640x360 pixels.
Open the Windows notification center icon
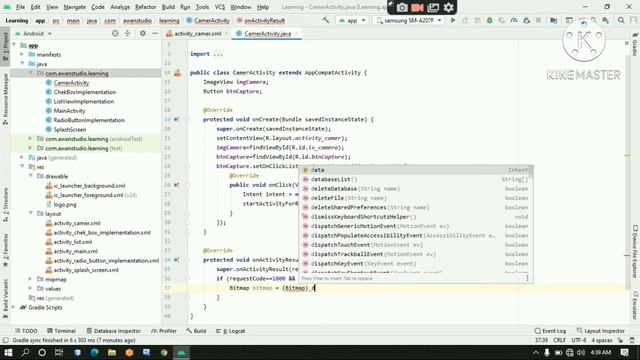624,352
